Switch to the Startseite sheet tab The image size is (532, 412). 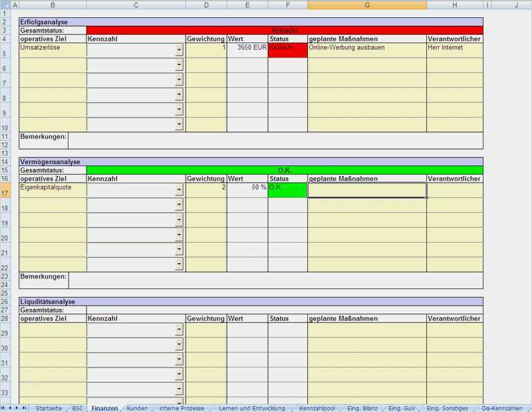[48, 408]
